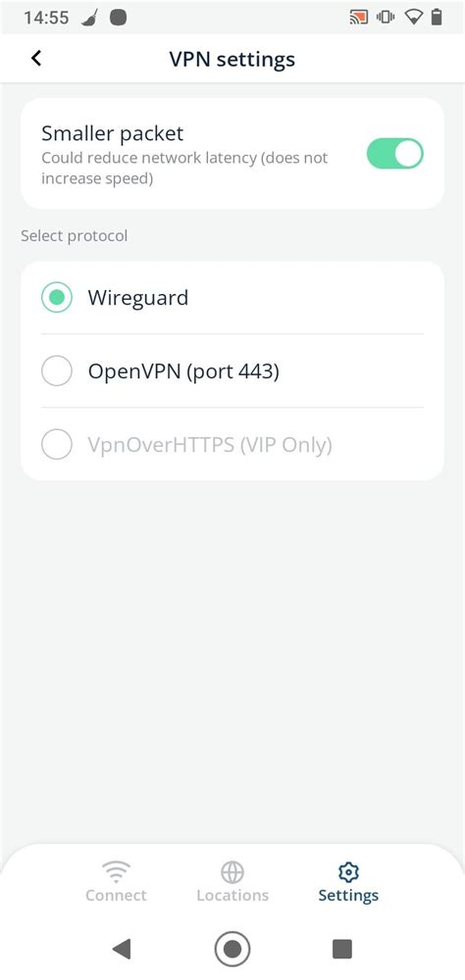
Task: Tap the Android back triangle button
Action: click(121, 949)
